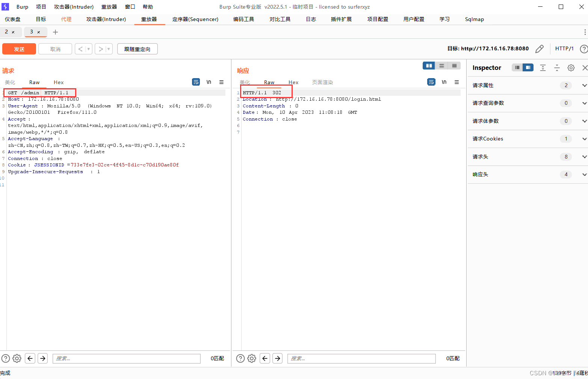Select side-by-side split layout icon

pos(429,66)
